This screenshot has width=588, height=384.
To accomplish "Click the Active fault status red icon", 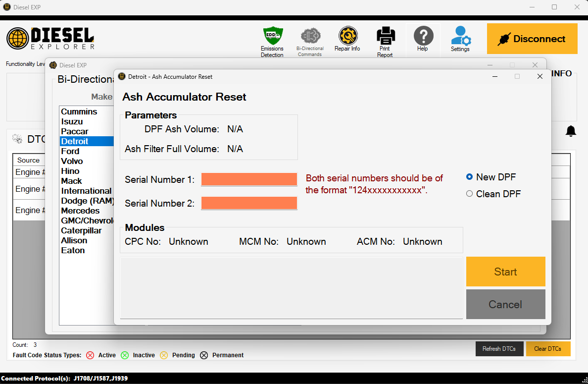I will click(x=90, y=355).
